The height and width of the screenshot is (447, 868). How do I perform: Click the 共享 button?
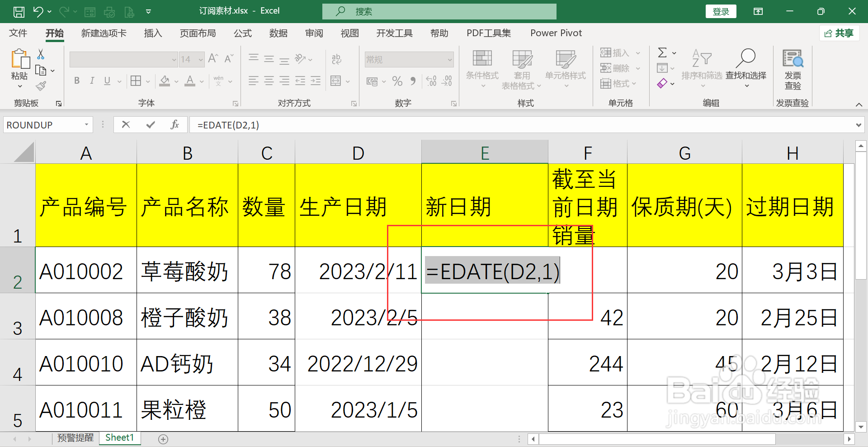[839, 33]
